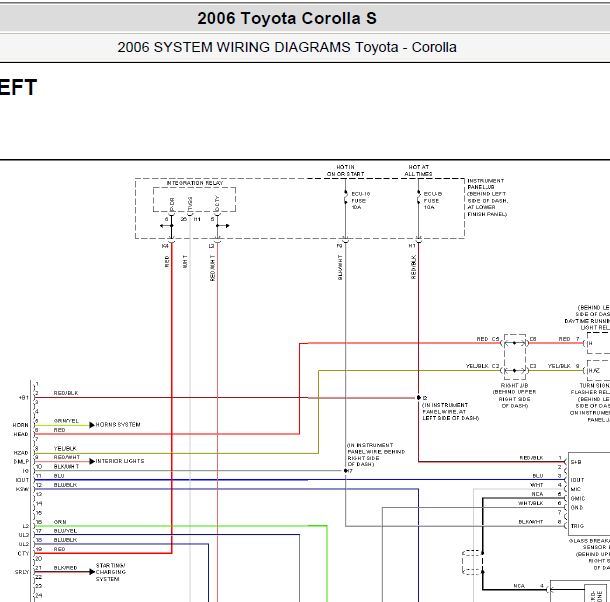Screen dimensions: 610x602
Task: Click the WHT/BLK wire label
Action: pyautogui.click(x=531, y=503)
